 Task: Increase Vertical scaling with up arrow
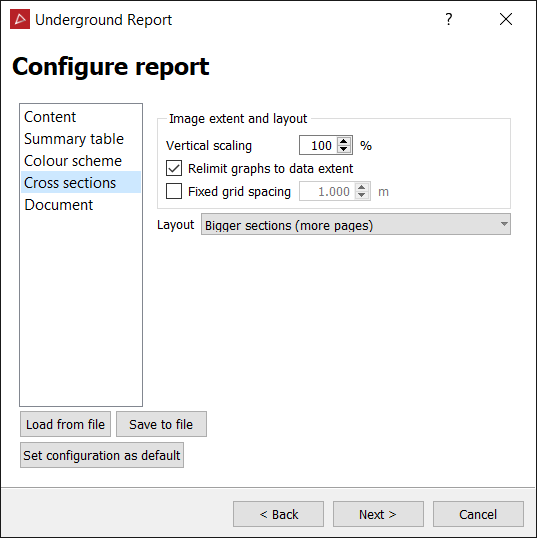point(343,141)
